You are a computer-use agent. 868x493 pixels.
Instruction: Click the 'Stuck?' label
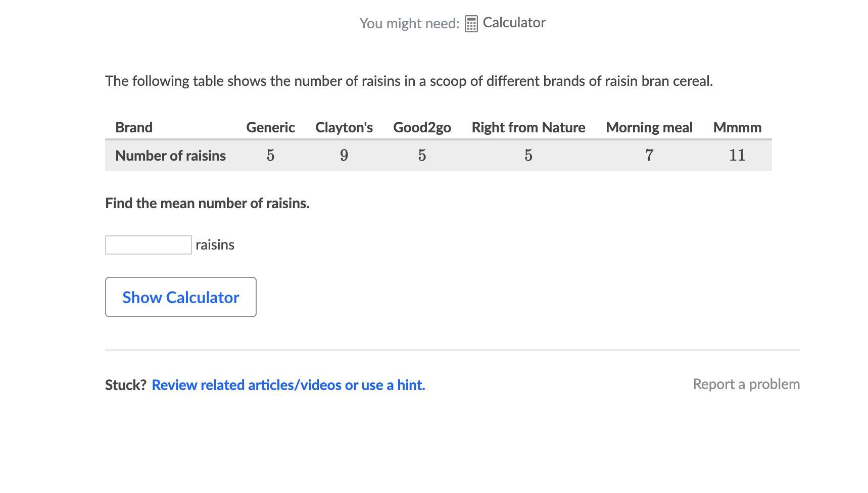(x=125, y=385)
